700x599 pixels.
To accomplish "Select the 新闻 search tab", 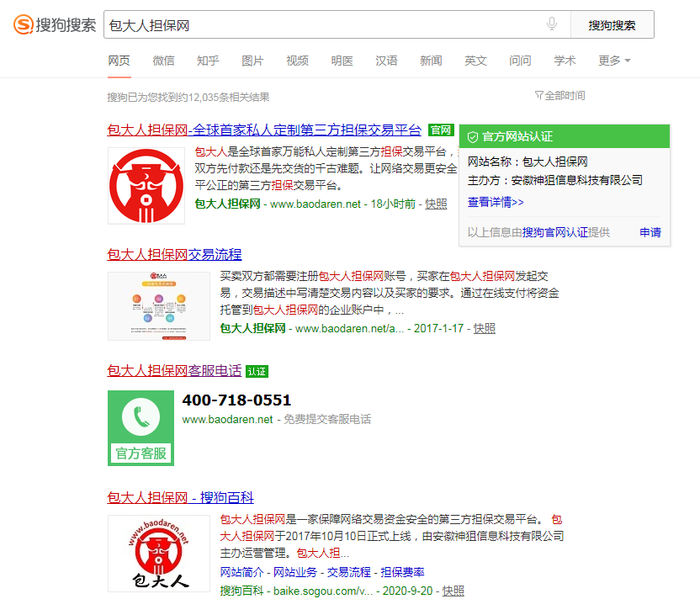I will 431,61.
